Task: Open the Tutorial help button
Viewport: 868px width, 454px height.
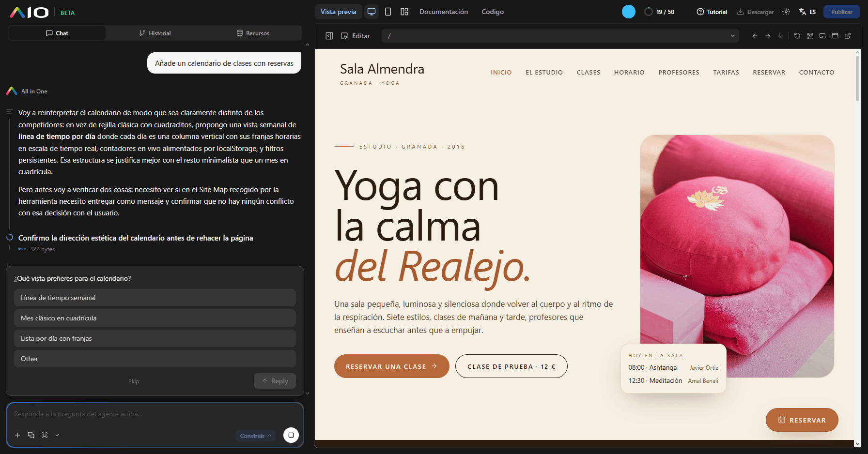Action: (712, 12)
